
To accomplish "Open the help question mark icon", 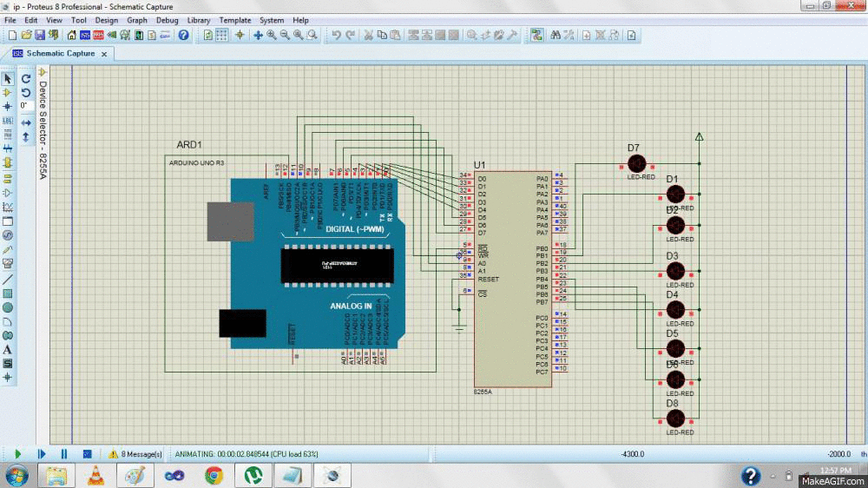I will click(183, 36).
